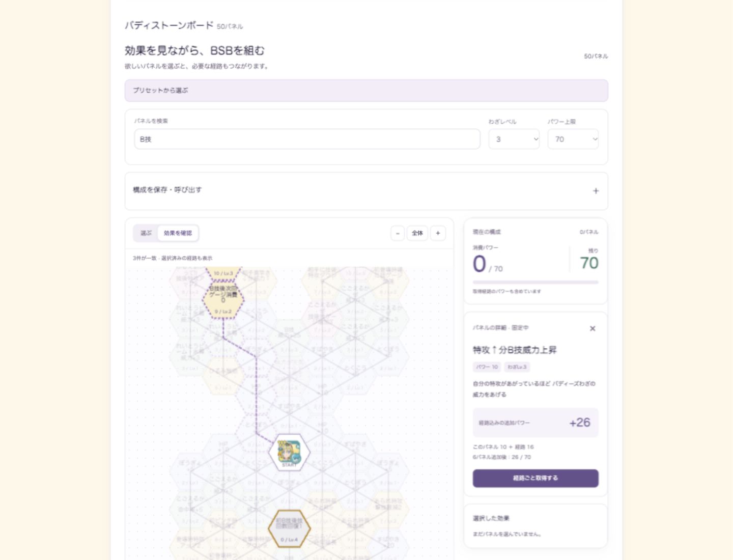Screen dimensions: 733x560
Task: Select the highlighted 'ゲージ消費 0' hexagon panel
Action: pos(223,300)
